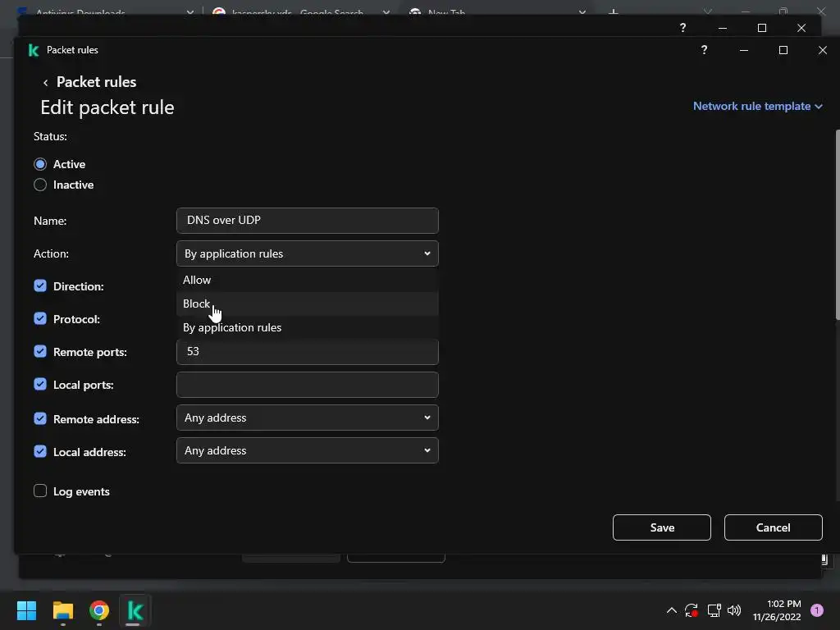This screenshot has height=630, width=840.
Task: Open Kaspersky from the taskbar
Action: pos(135,610)
